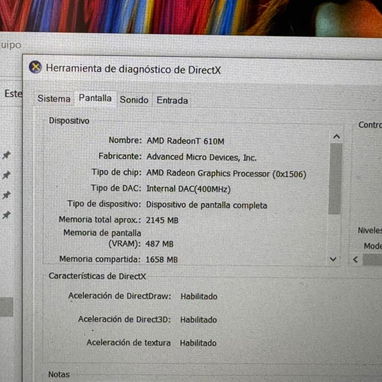Click the 'Aceleración de Direct3D:' label
The image size is (382, 382).
(124, 319)
